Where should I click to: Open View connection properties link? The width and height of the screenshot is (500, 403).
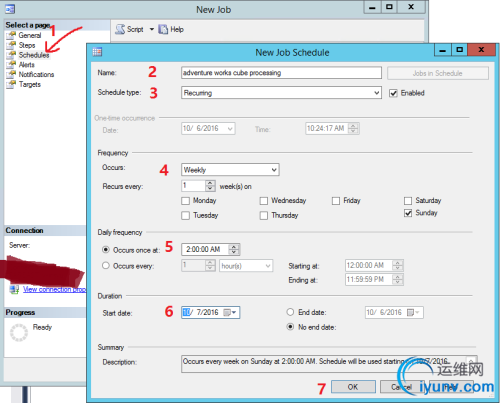pos(55,289)
